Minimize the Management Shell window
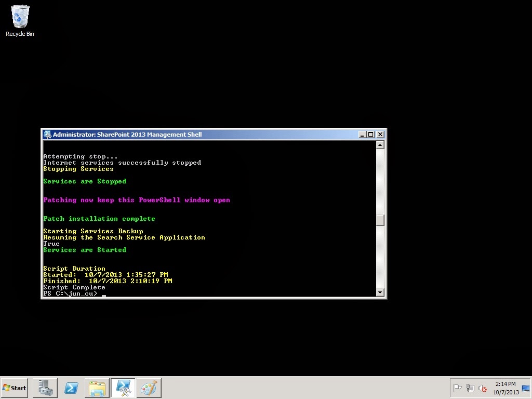 click(362, 134)
